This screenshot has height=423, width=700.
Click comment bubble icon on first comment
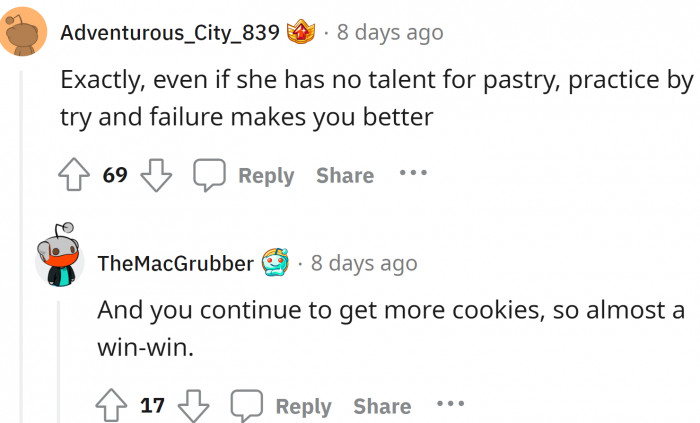(x=209, y=175)
